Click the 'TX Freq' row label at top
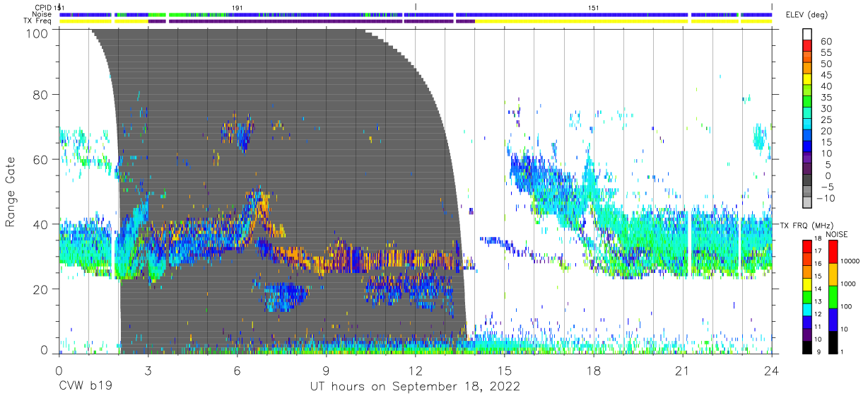The width and height of the screenshot is (868, 401). 38,21
